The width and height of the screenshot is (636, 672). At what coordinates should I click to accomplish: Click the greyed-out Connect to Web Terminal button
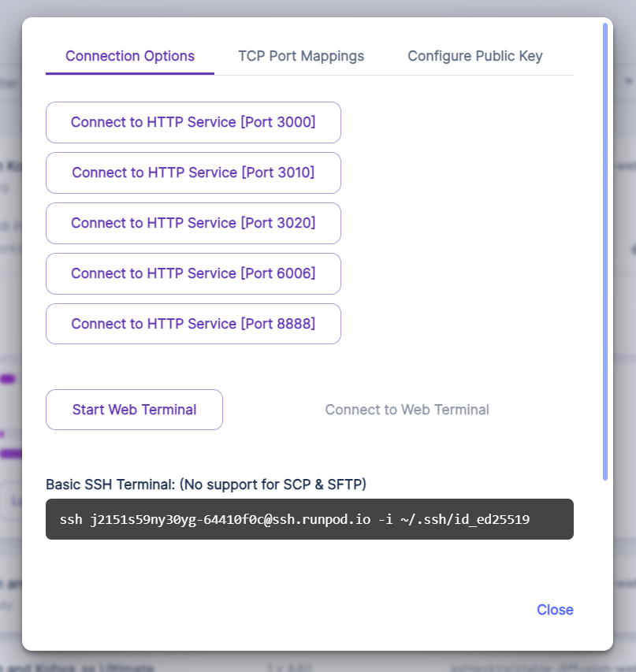tap(407, 410)
